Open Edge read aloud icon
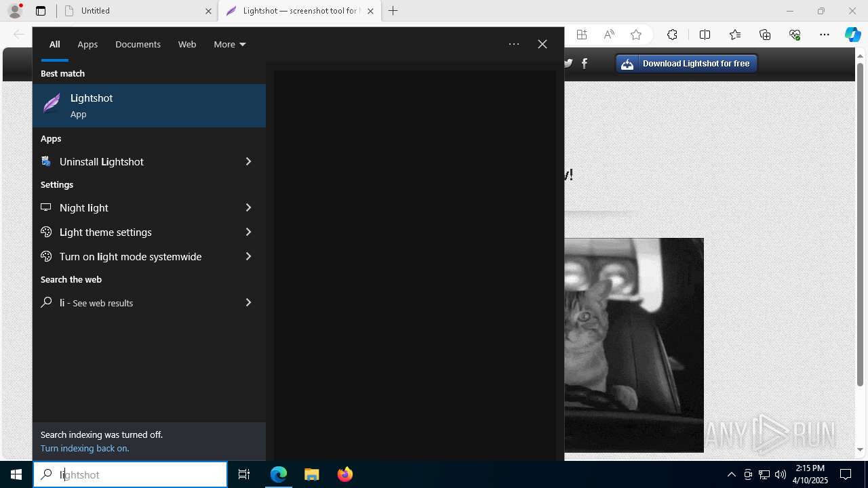Image resolution: width=868 pixels, height=488 pixels. tap(609, 35)
